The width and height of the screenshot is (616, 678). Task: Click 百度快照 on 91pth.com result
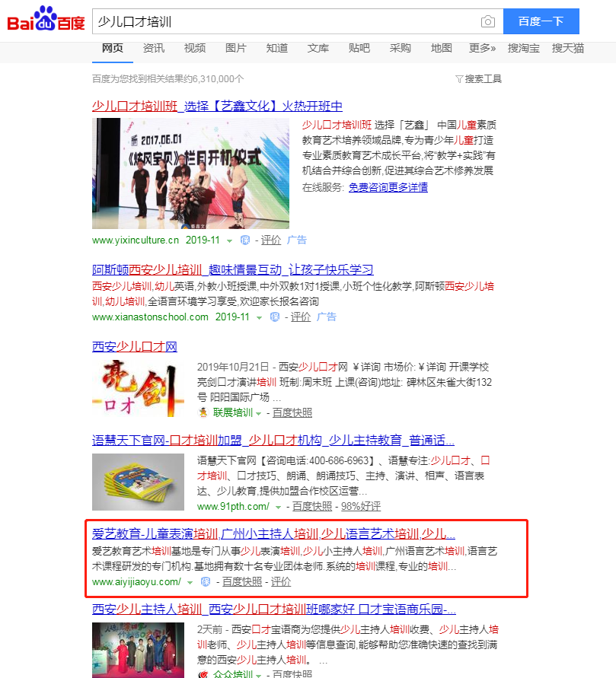(312, 506)
